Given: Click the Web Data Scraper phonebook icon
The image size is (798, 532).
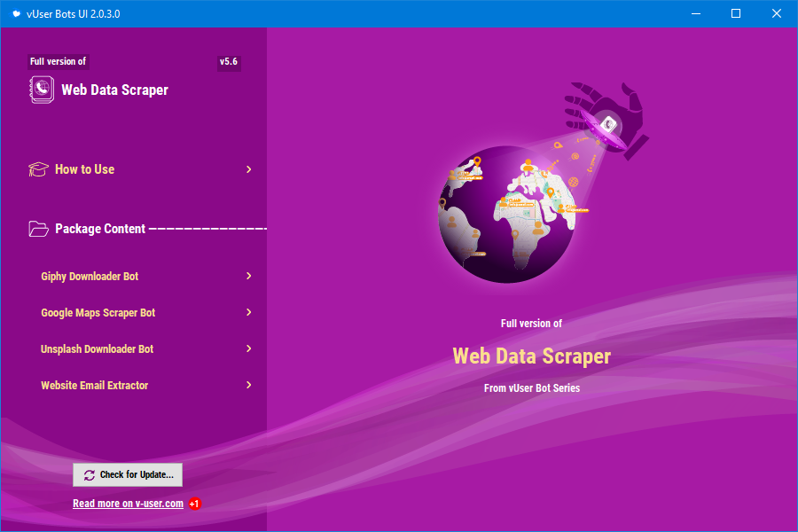Looking at the screenshot, I should tap(42, 90).
